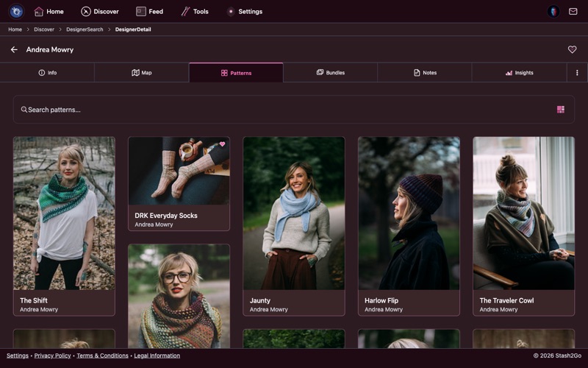Open the Harlow Flip pattern photo
588x368 pixels.
point(409,213)
